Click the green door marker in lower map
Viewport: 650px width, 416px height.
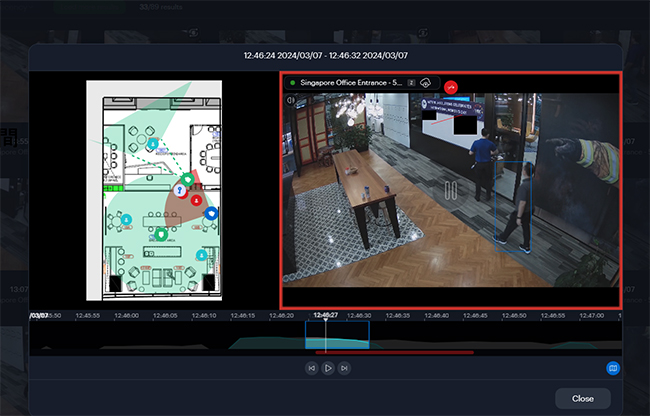pos(161,235)
